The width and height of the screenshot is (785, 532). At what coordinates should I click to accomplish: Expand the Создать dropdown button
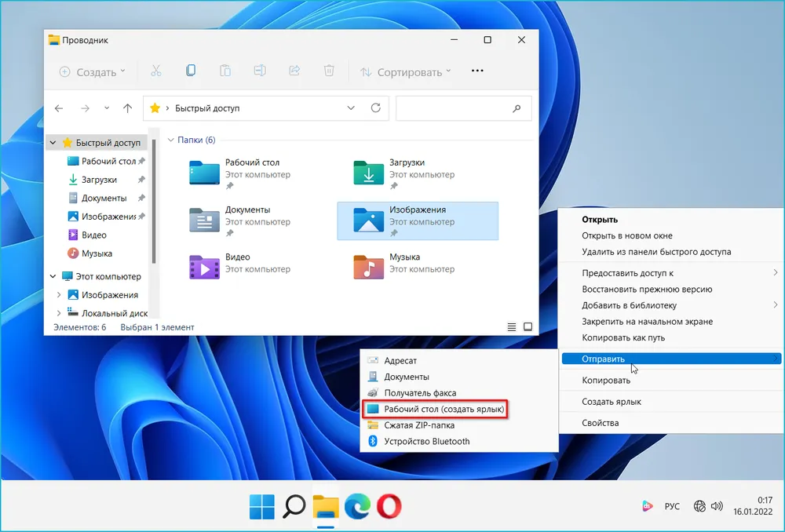click(92, 72)
